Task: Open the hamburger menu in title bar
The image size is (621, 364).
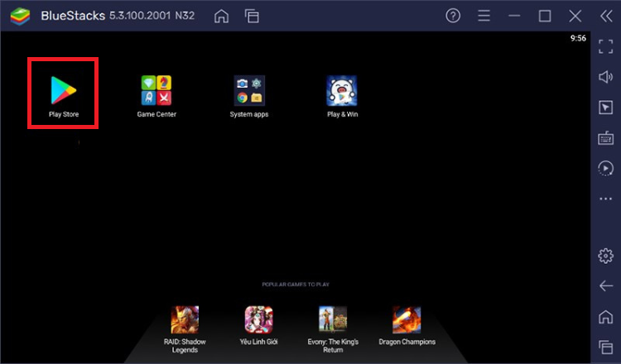Action: (484, 16)
